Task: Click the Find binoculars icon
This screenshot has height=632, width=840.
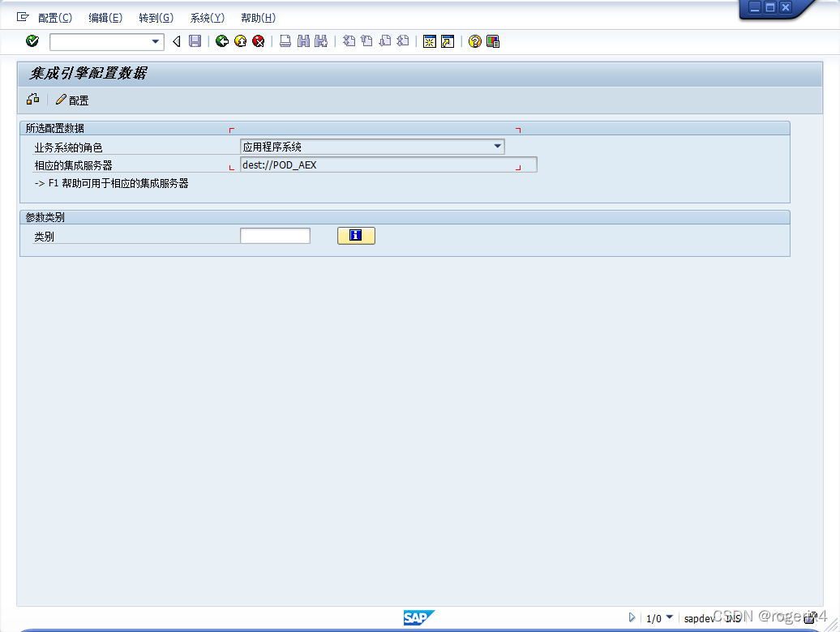Action: pos(304,41)
